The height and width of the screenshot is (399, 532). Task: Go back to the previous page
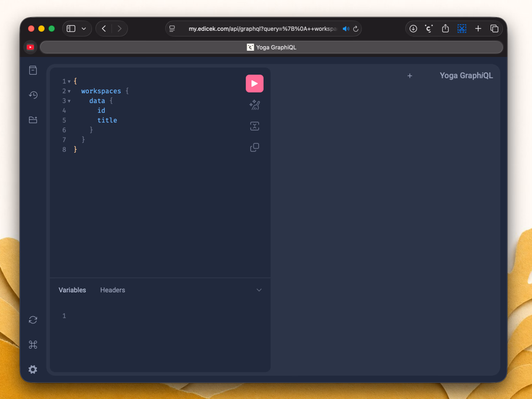click(104, 28)
